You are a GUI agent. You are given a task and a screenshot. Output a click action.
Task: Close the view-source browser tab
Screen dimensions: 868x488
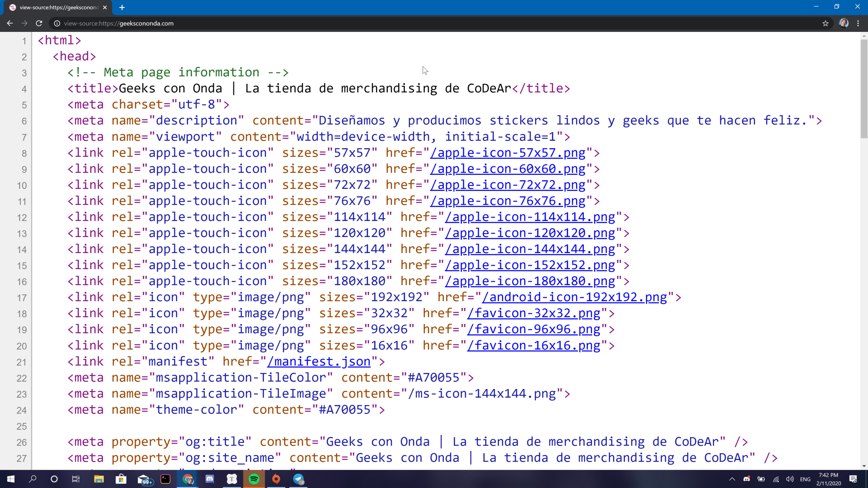(x=105, y=7)
